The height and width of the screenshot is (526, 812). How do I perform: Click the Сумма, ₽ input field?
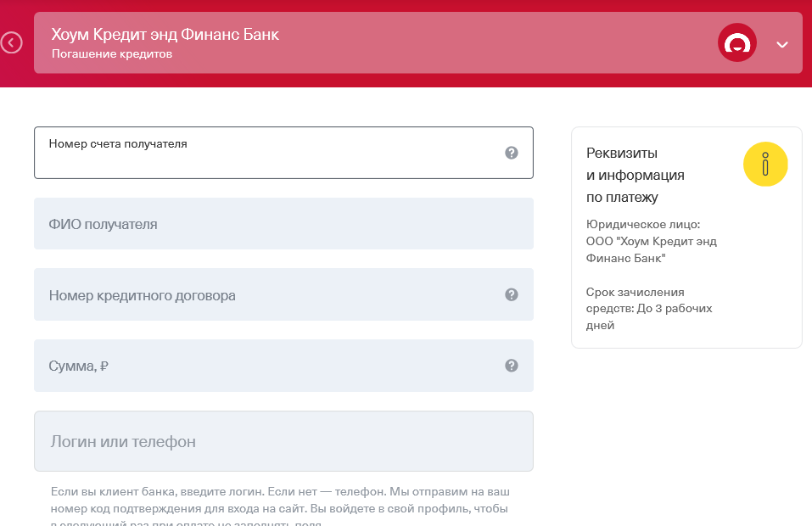tap(283, 366)
